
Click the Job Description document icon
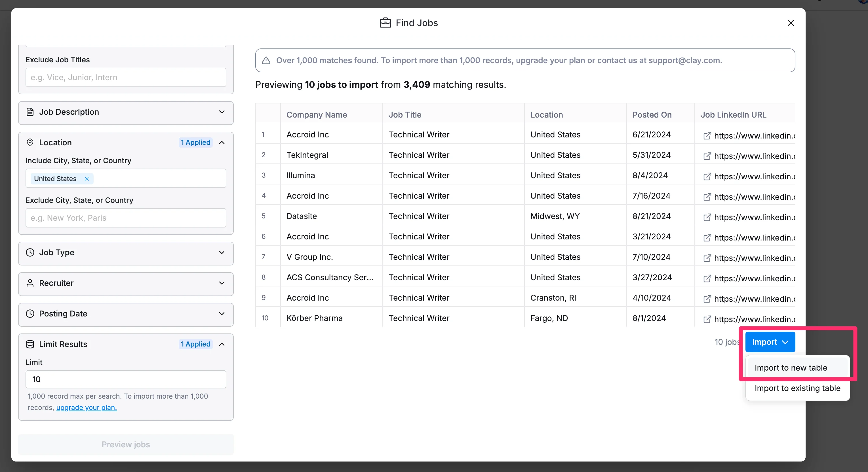coord(30,112)
